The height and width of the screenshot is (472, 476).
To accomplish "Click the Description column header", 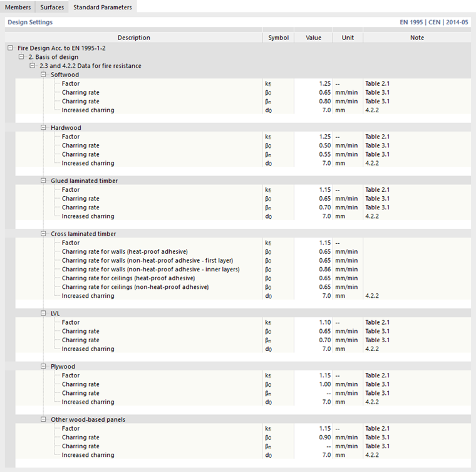I will pyautogui.click(x=133, y=38).
